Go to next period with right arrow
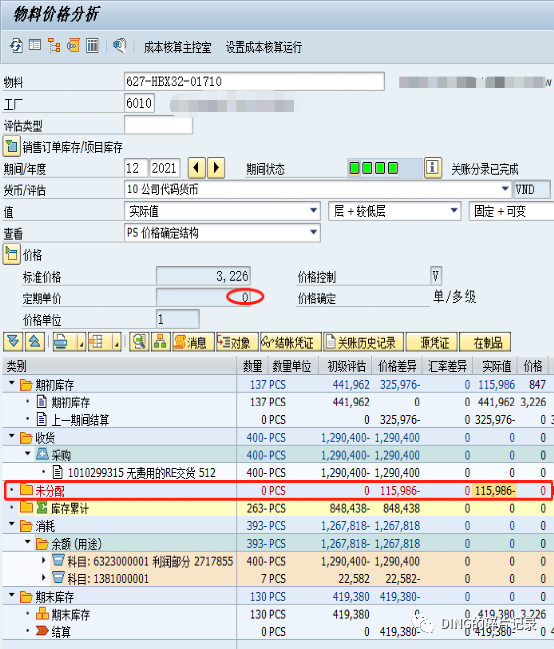Screen dimensions: 554x649 click(x=216, y=168)
